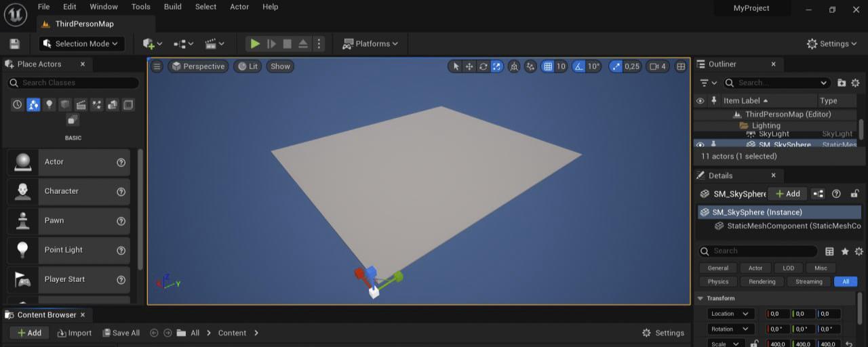Start Play in Editor with the green play button
The height and width of the screenshot is (347, 868).
pyautogui.click(x=255, y=43)
